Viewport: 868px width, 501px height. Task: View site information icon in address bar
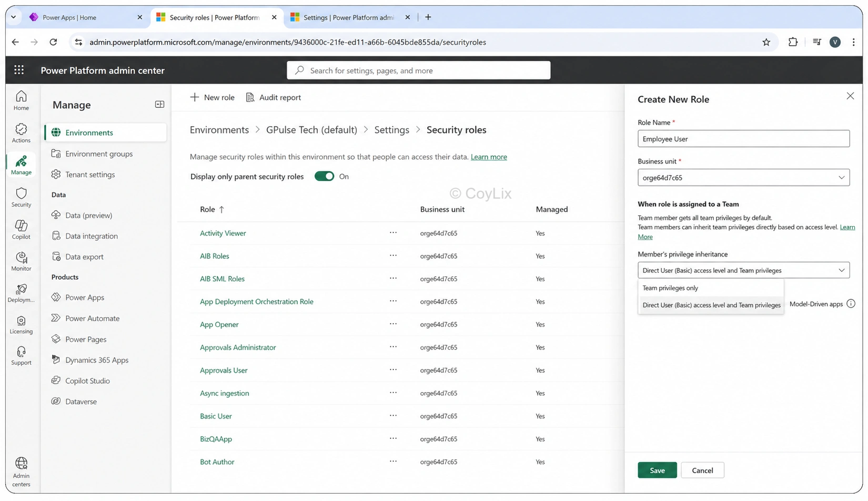[78, 42]
